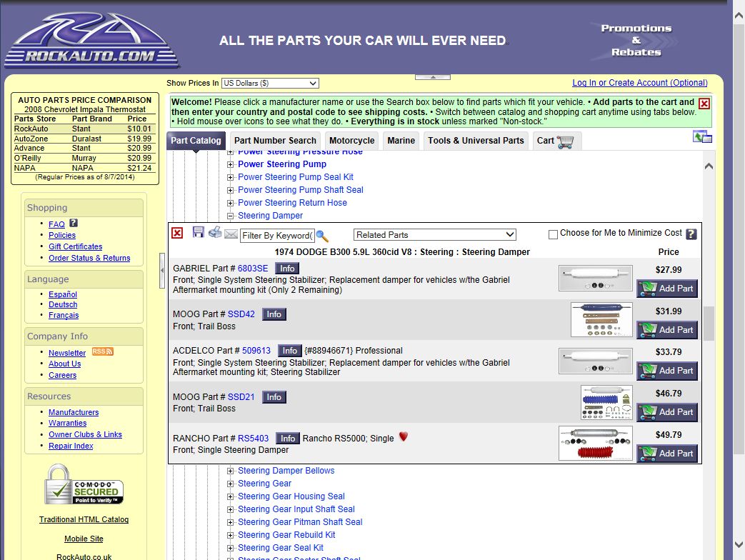
Task: Switch language to Español
Action: tap(63, 294)
